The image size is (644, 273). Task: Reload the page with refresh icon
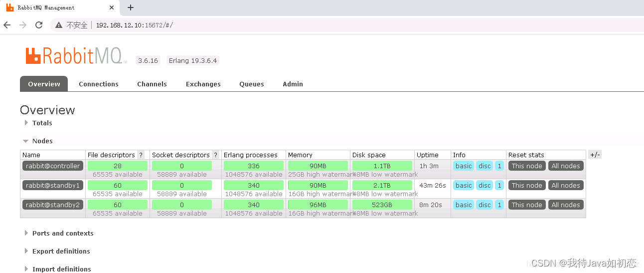point(39,25)
